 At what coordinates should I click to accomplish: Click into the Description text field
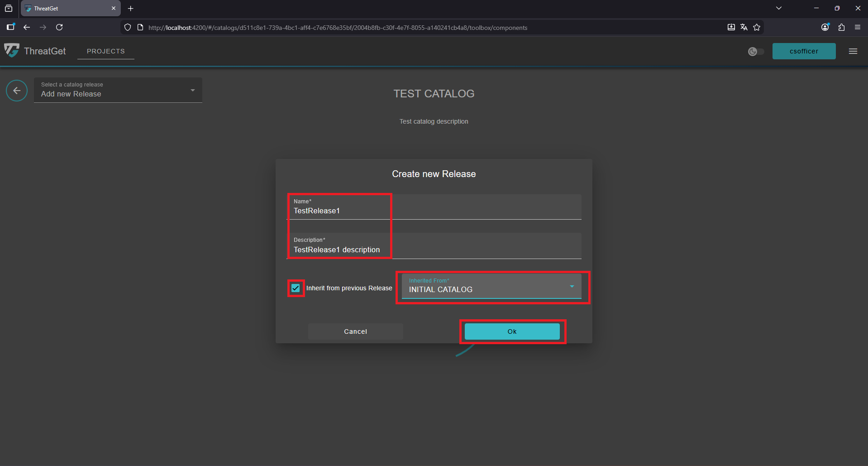click(x=434, y=250)
